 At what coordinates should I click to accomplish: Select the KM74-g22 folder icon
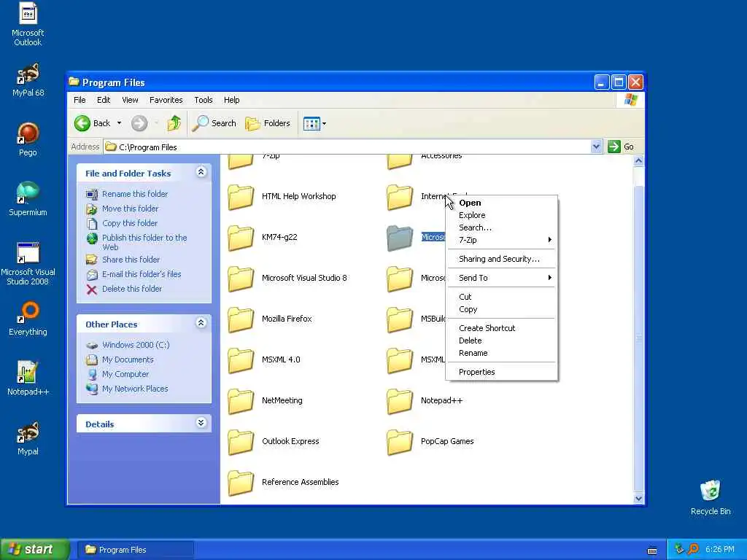241,238
